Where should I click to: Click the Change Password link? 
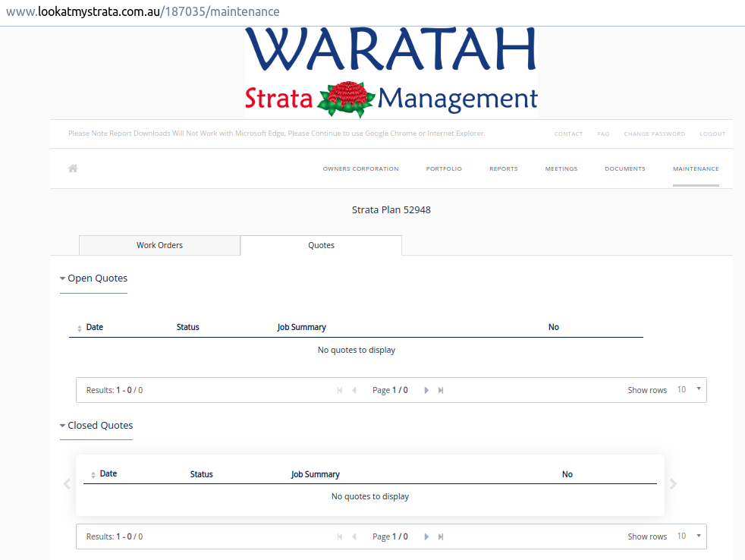point(654,134)
